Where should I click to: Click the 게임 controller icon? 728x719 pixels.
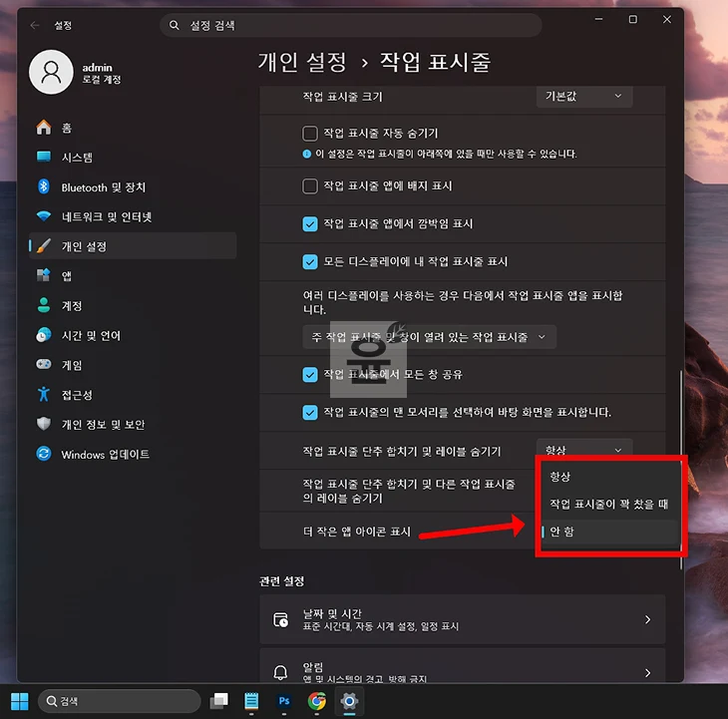tap(44, 364)
